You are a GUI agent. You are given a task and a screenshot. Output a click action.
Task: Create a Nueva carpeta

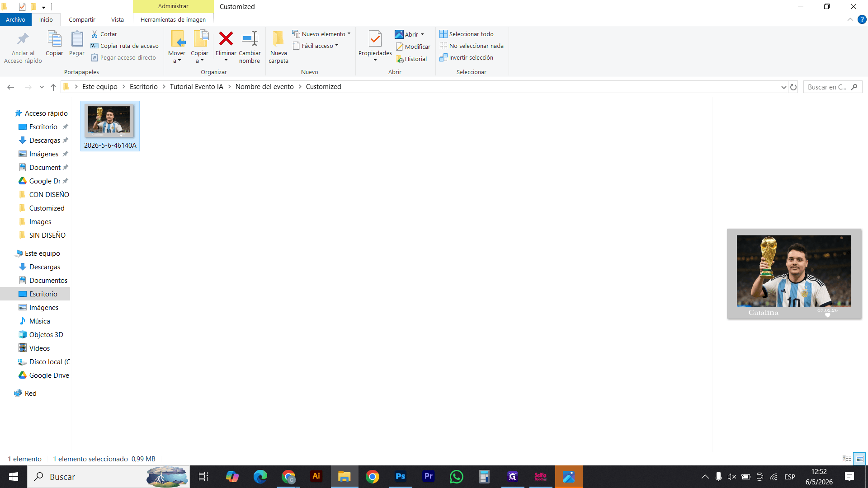[x=278, y=47]
